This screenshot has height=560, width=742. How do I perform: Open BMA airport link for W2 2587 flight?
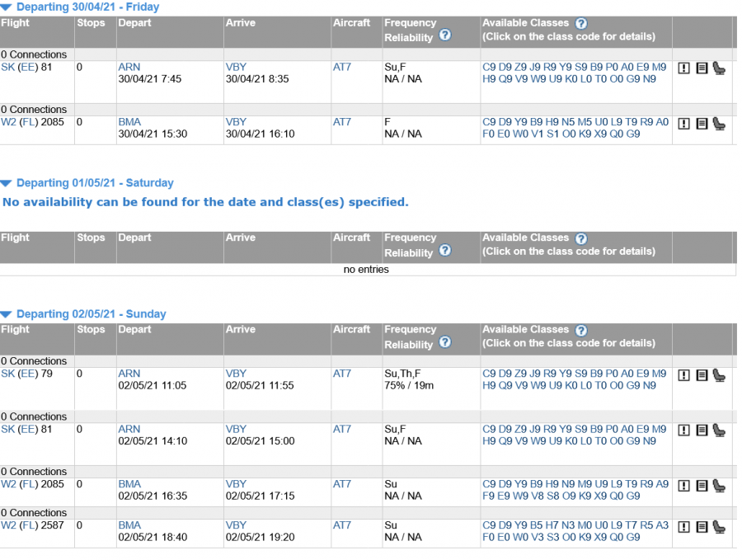(129, 525)
